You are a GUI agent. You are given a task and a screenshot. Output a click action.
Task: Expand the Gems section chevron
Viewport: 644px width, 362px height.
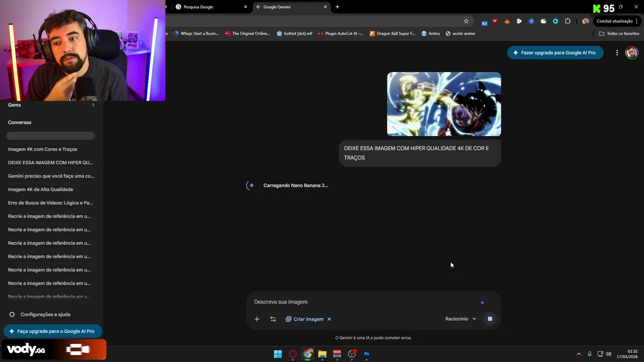[93, 105]
